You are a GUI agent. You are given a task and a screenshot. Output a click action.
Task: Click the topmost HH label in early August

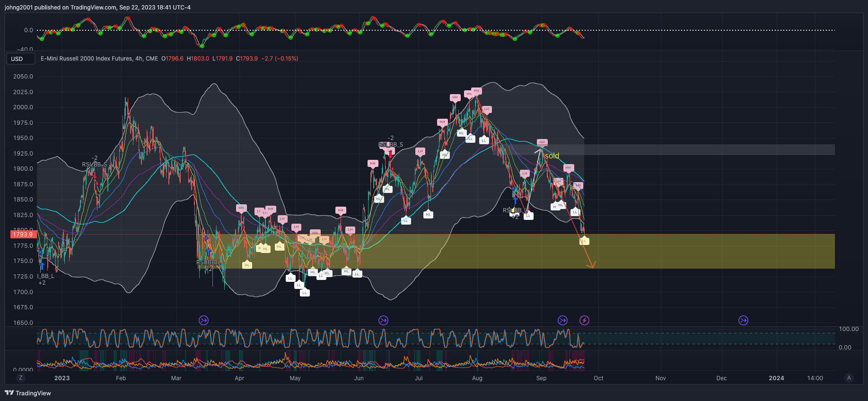(x=476, y=91)
